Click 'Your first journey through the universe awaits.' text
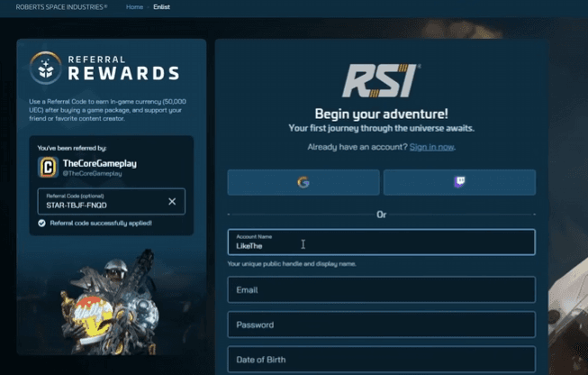The height and width of the screenshot is (375, 588). pos(382,128)
